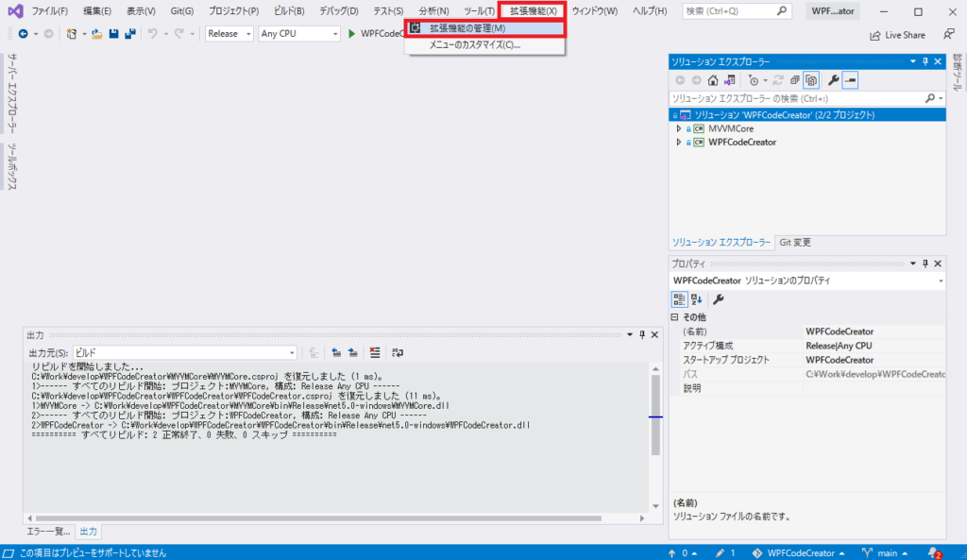This screenshot has height=560, width=967.
Task: Open Properties panel window position dropdown arrow
Action: click(x=913, y=264)
